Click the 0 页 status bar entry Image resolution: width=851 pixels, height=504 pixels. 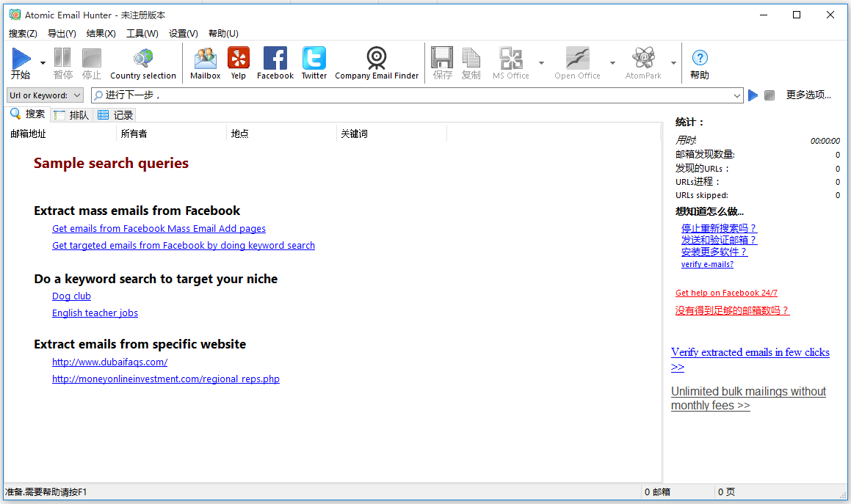pyautogui.click(x=726, y=492)
